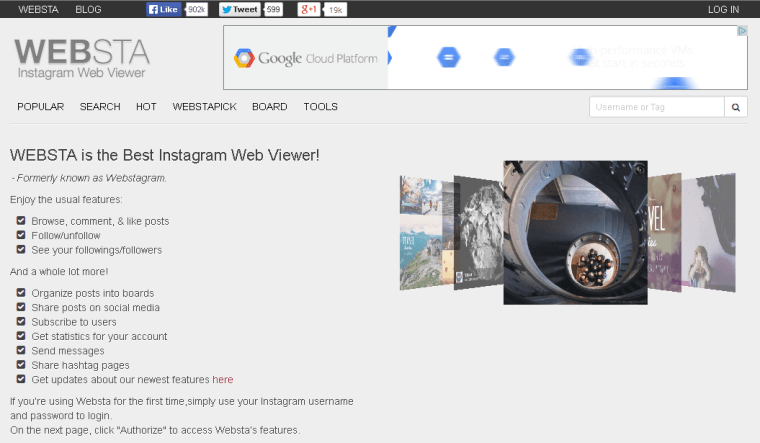Select the gray rocky texture photo
The image size is (760, 443).
click(478, 233)
